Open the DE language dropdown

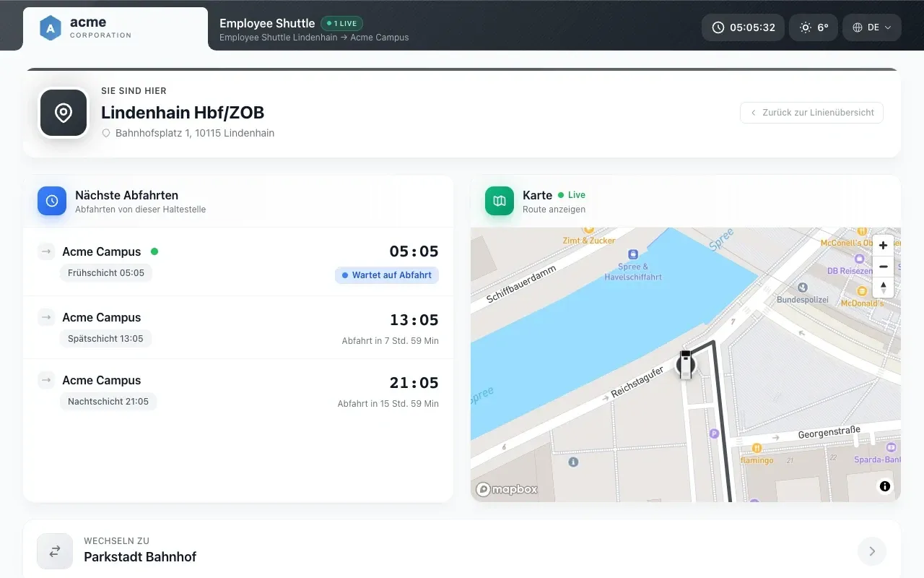point(872,27)
